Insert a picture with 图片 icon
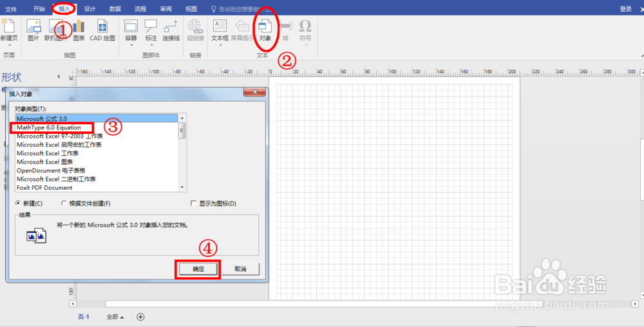 (33, 26)
